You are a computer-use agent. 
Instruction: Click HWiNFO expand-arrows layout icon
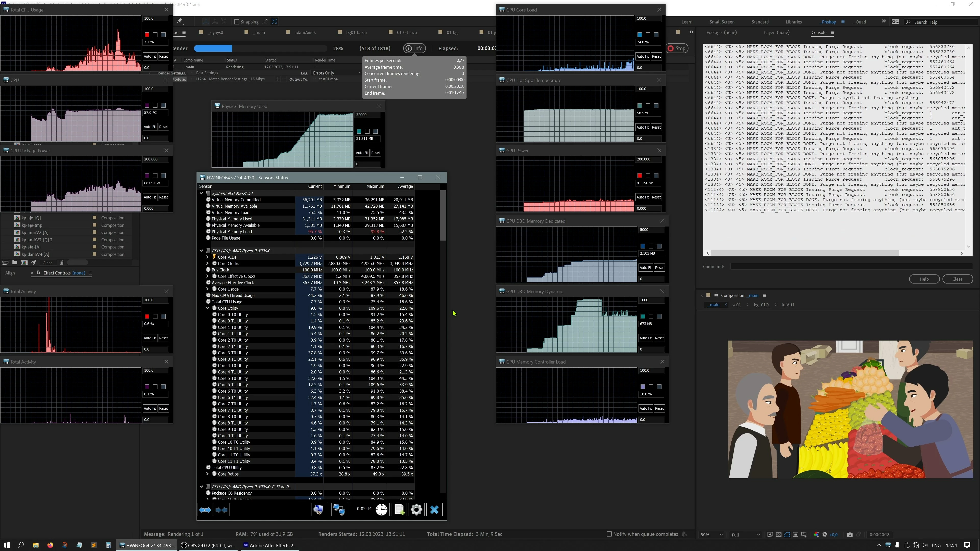pyautogui.click(x=205, y=510)
